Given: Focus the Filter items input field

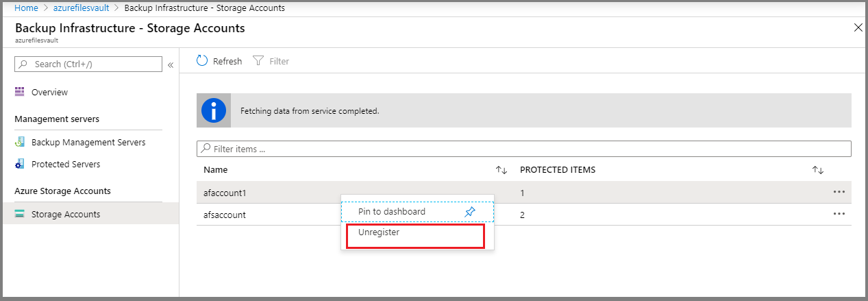Looking at the screenshot, I should pyautogui.click(x=524, y=149).
